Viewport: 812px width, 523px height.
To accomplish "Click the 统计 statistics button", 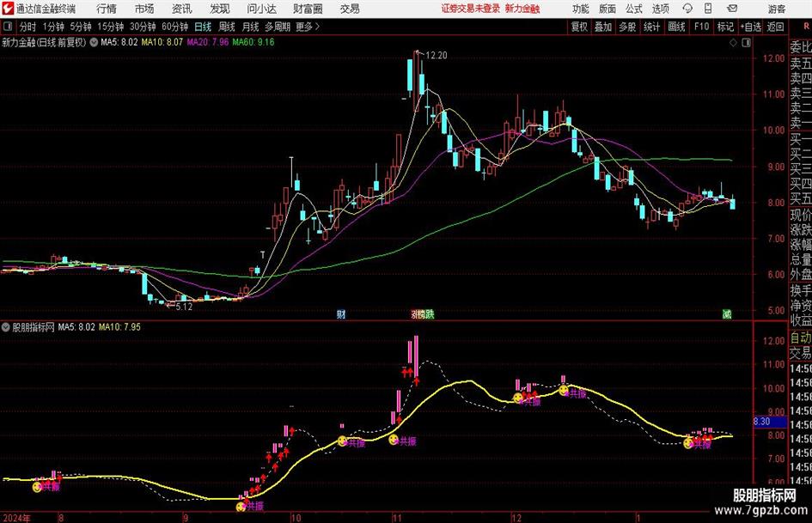I will [x=651, y=27].
